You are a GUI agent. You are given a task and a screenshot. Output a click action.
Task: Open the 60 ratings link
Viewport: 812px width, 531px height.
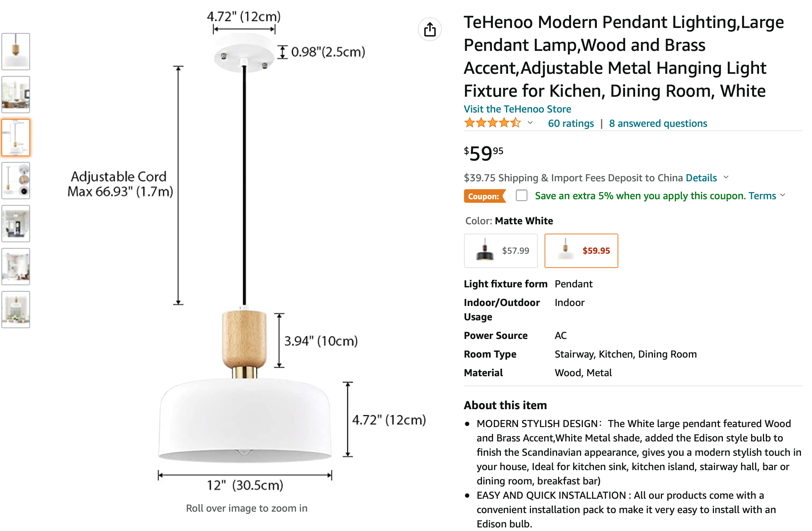[x=571, y=123]
